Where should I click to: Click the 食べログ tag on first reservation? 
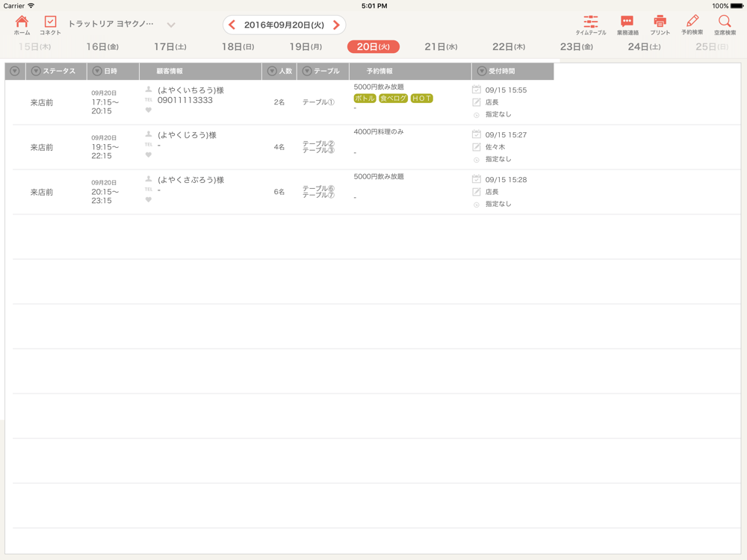pyautogui.click(x=393, y=99)
